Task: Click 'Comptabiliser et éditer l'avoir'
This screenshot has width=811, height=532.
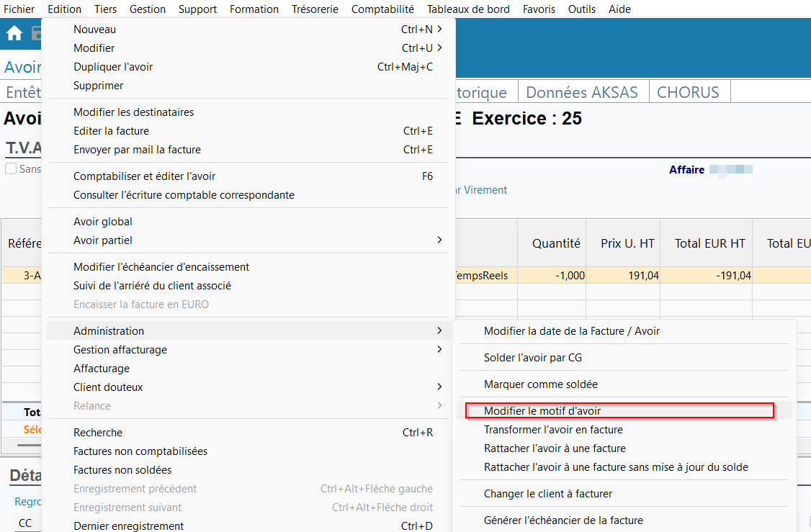Action: (x=144, y=176)
